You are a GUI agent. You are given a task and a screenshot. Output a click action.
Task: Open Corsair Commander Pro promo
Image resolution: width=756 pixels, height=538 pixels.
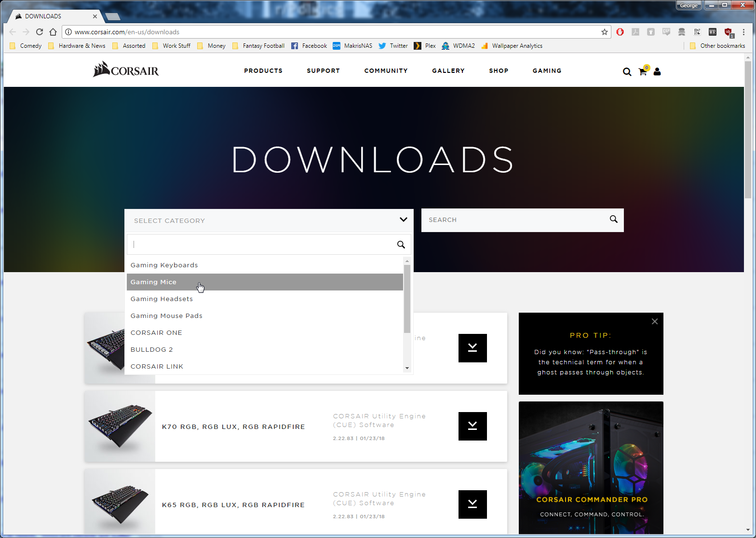(591, 468)
